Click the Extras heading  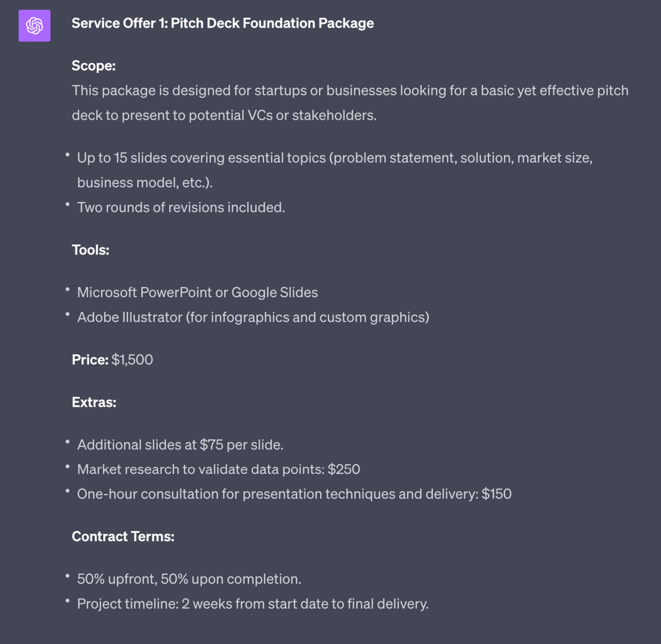(x=94, y=402)
